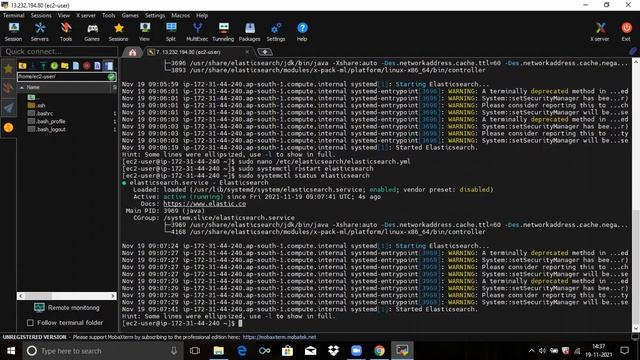
Task: Select the .ssh folder
Action: pyautogui.click(x=37, y=105)
